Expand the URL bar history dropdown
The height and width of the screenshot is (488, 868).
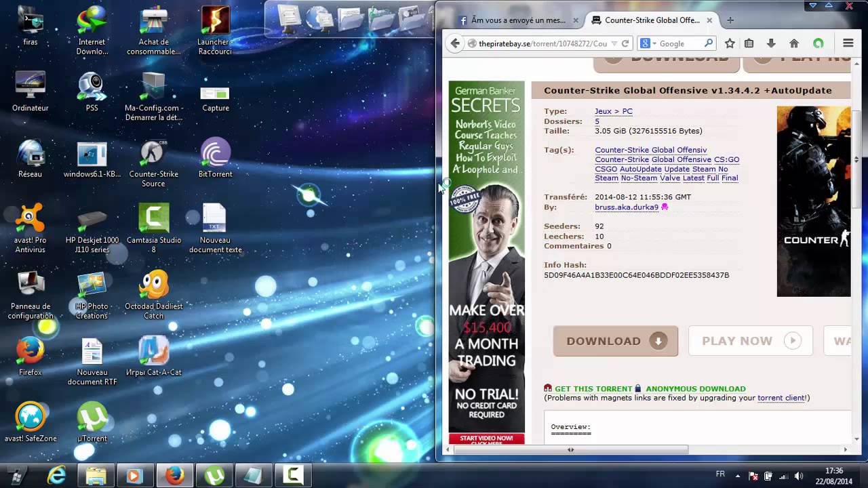[614, 43]
